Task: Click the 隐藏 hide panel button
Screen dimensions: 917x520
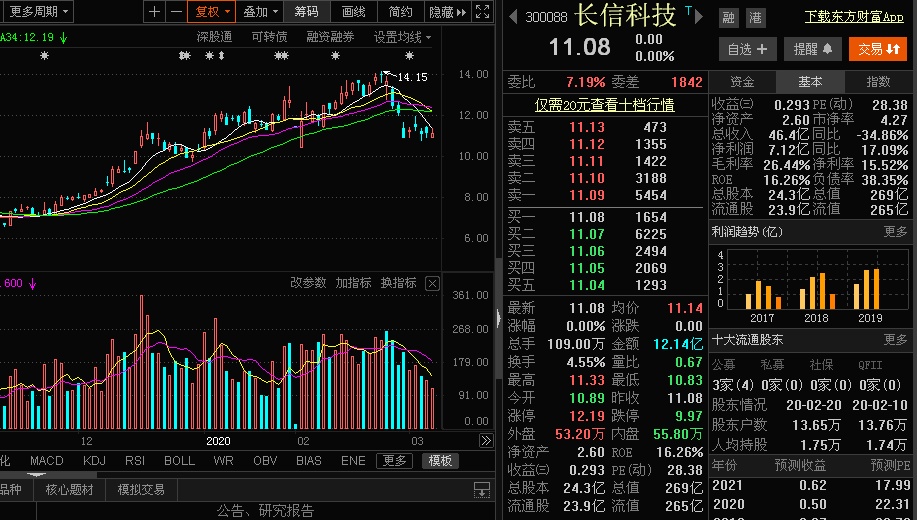Action: 447,12
